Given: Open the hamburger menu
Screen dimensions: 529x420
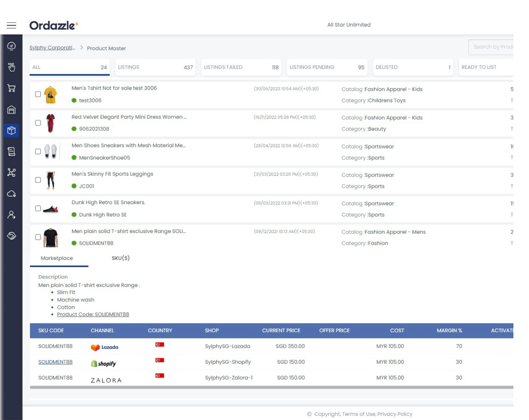Looking at the screenshot, I should pos(11,25).
